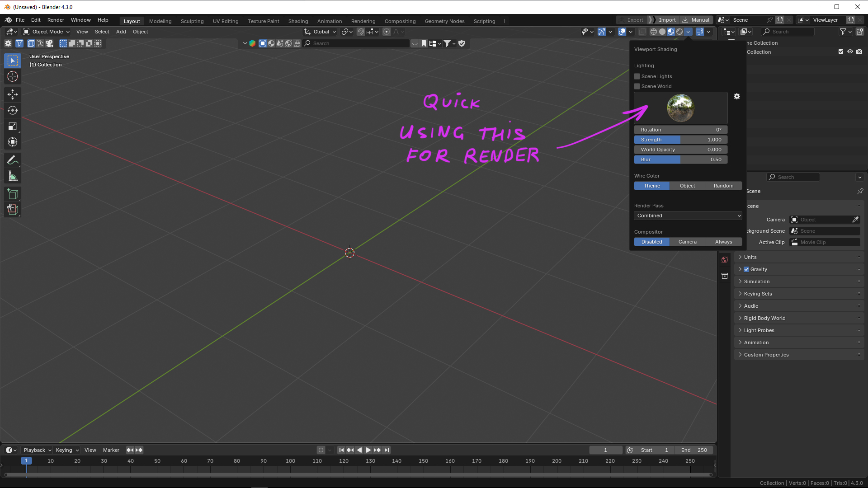Viewport: 868px width, 488px height.
Task: Click the eyedropper next to Camera field
Action: point(855,220)
